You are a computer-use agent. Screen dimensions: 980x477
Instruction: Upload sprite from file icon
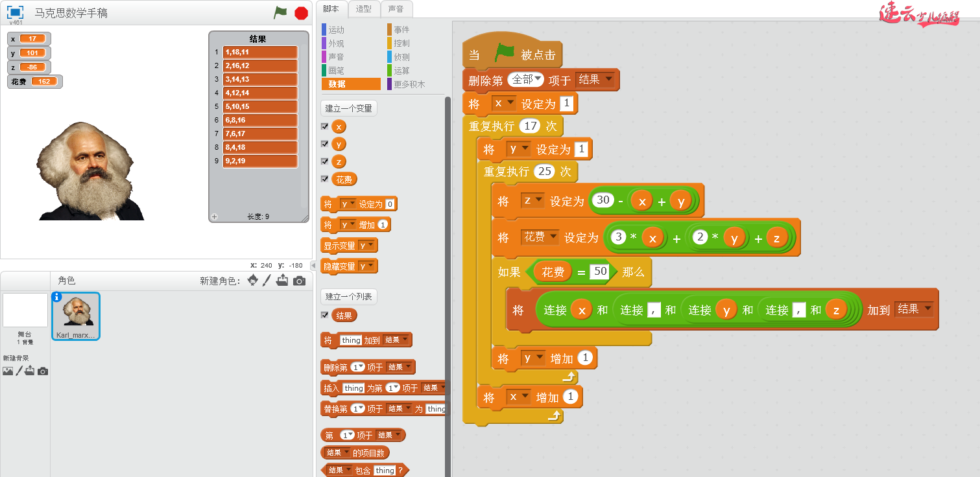[x=282, y=280]
